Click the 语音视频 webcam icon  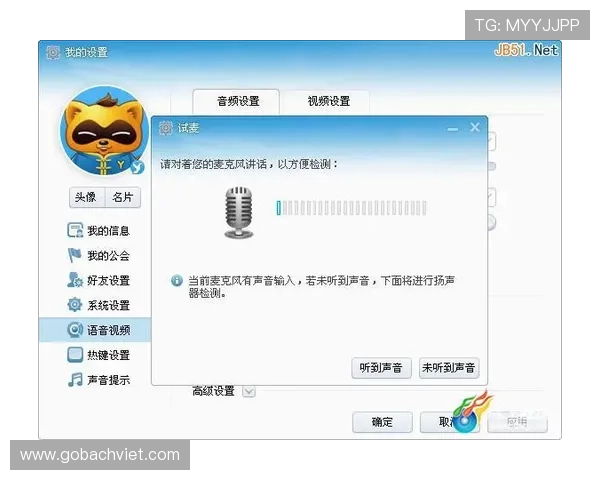point(75,330)
